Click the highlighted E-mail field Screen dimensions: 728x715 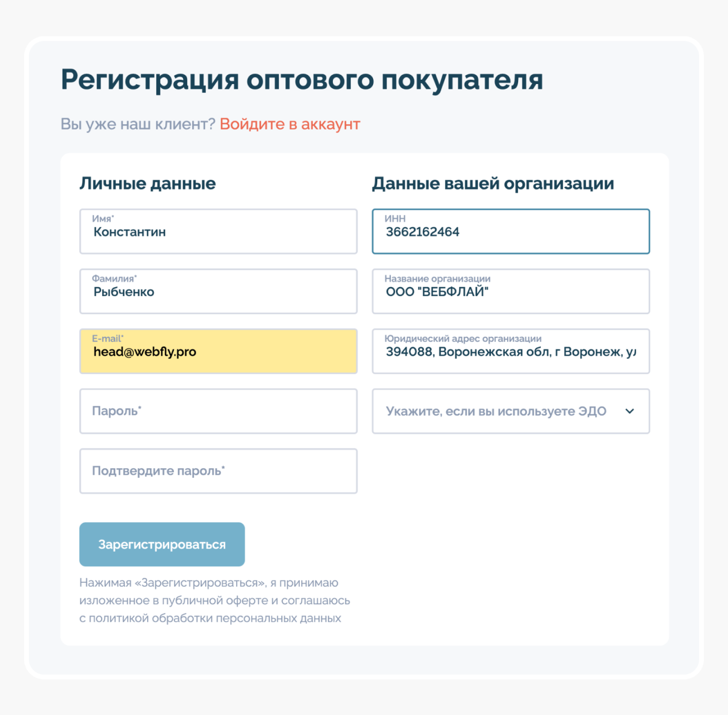[218, 351]
